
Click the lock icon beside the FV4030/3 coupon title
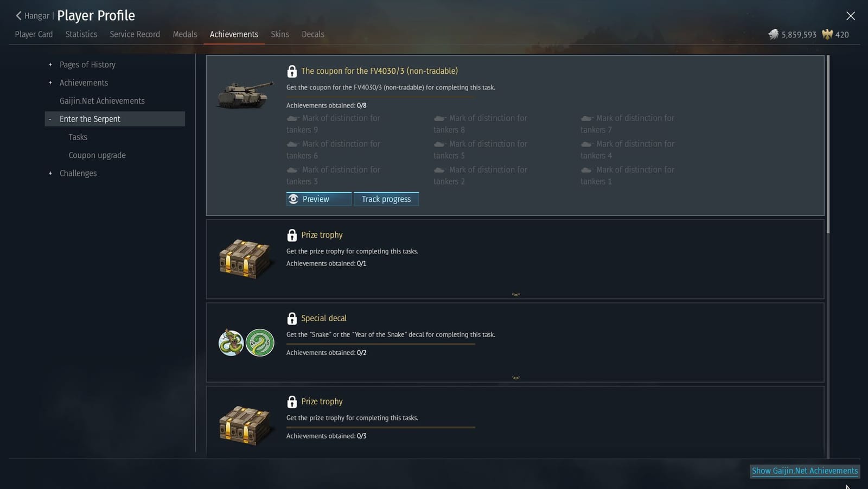pos(292,71)
